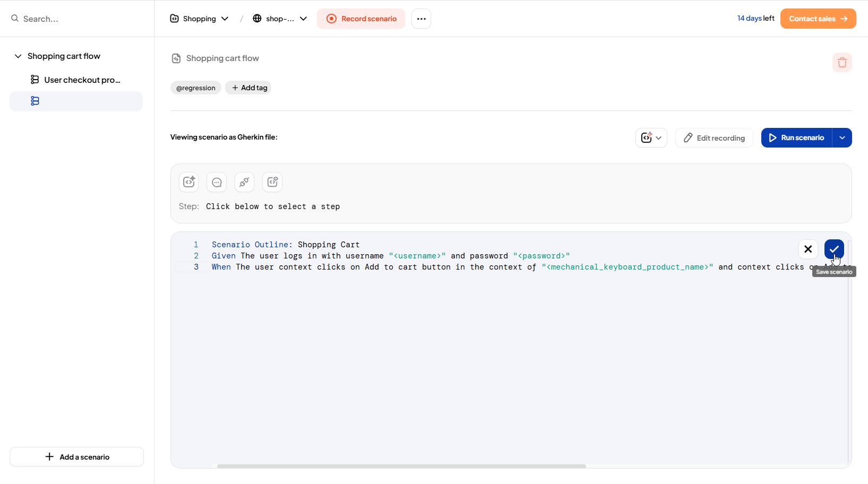868x484 pixels.
Task: Click the comment bubble step icon
Action: click(x=217, y=182)
